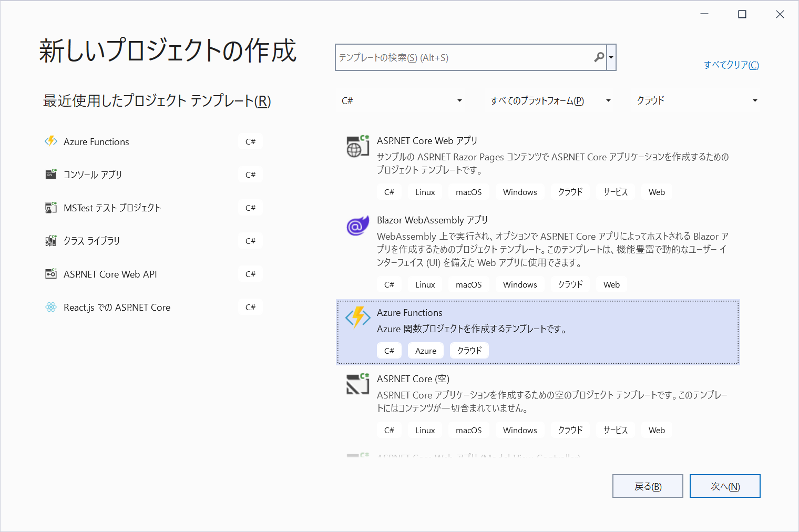Click the ASP.NET Core Web app globe icon
Viewport: 799px width, 532px height.
pos(357,147)
